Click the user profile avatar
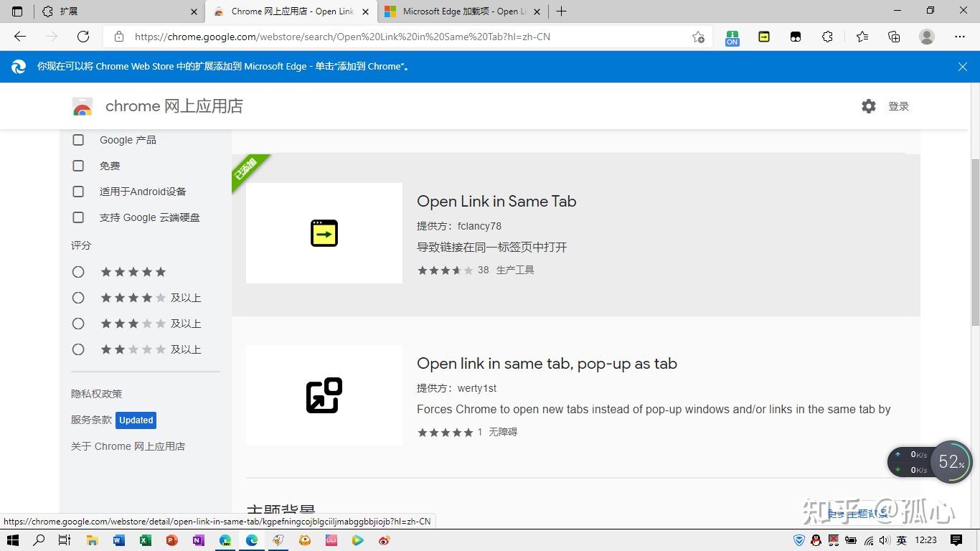980x551 pixels. [x=927, y=37]
